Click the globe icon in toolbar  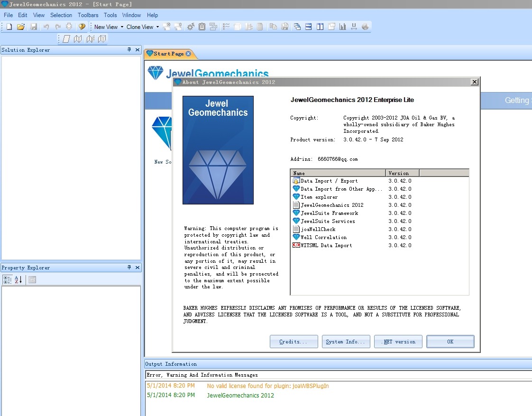pos(365,27)
